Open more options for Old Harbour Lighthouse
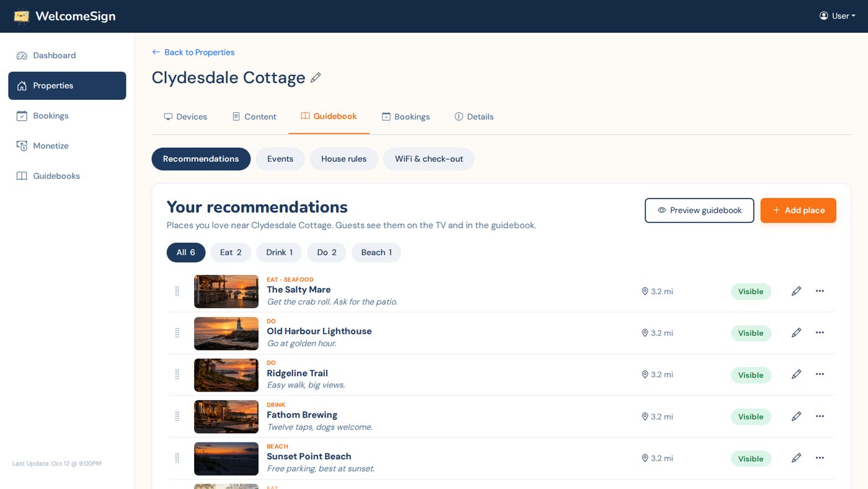 820,333
